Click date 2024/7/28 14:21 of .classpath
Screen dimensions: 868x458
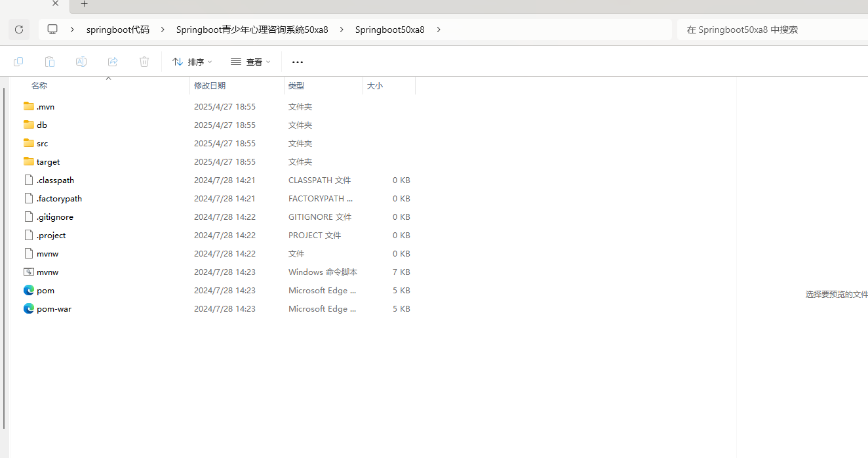point(225,180)
